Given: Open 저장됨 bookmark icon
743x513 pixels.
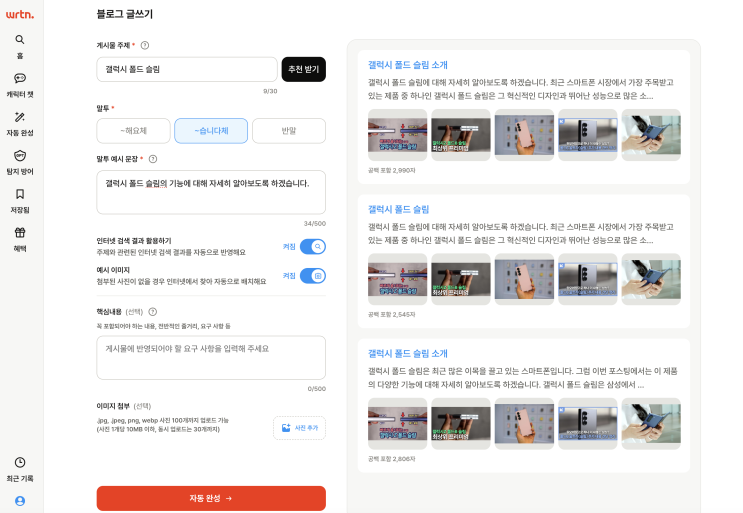Looking at the screenshot, I should click(19, 194).
